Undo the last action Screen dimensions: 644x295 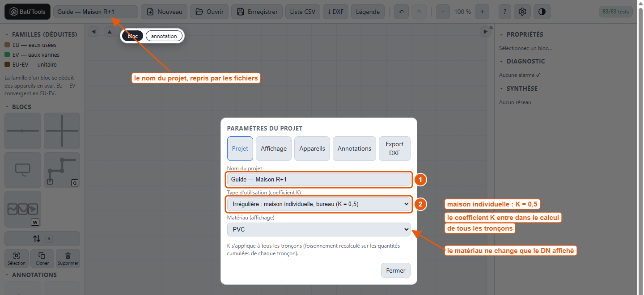pos(401,12)
